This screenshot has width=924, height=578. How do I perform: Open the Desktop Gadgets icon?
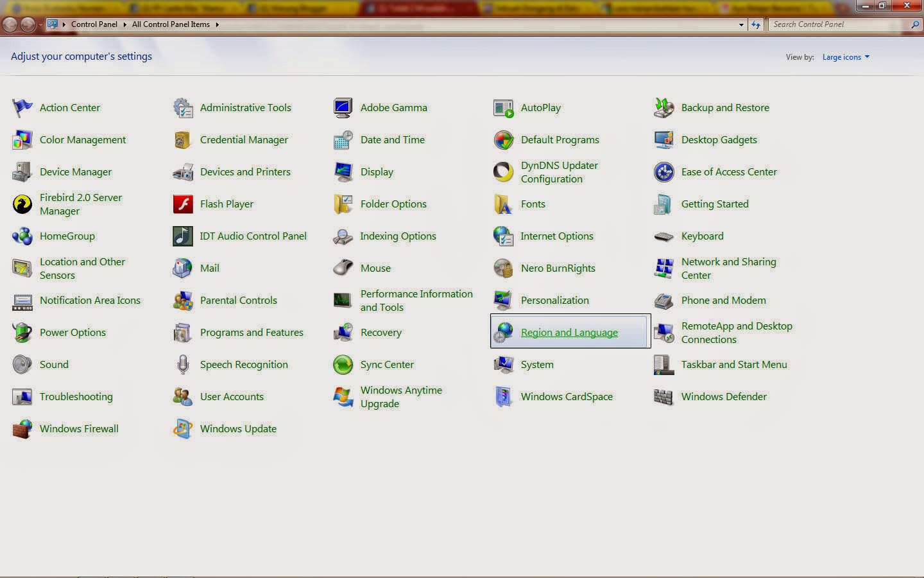[x=664, y=140]
